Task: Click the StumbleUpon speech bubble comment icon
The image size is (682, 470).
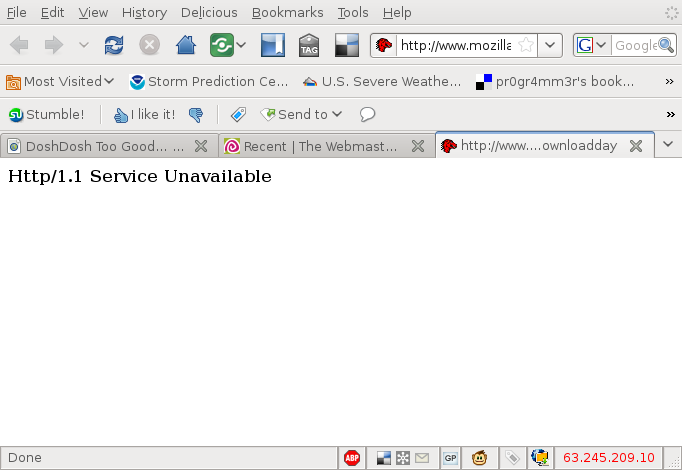Action: pos(367,114)
